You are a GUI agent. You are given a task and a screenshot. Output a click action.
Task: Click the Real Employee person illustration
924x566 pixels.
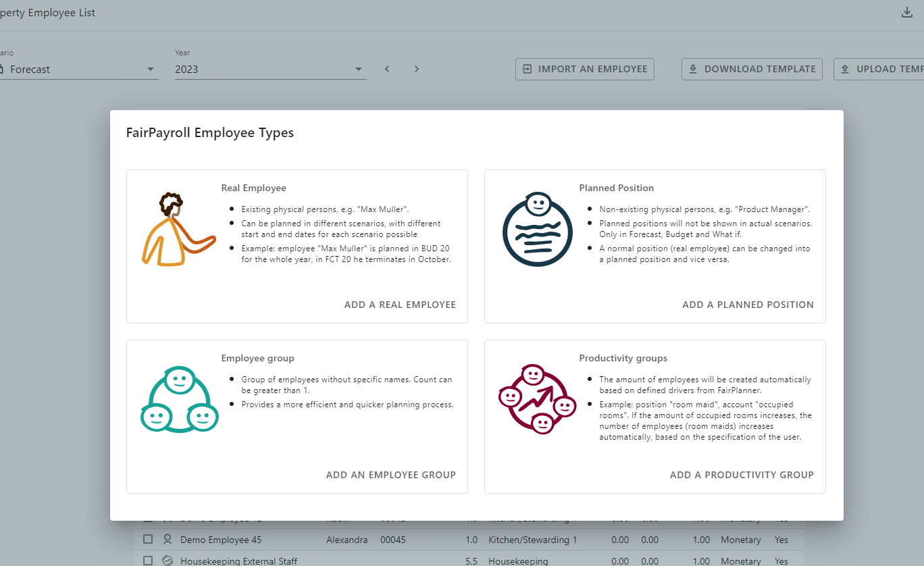[x=178, y=230]
